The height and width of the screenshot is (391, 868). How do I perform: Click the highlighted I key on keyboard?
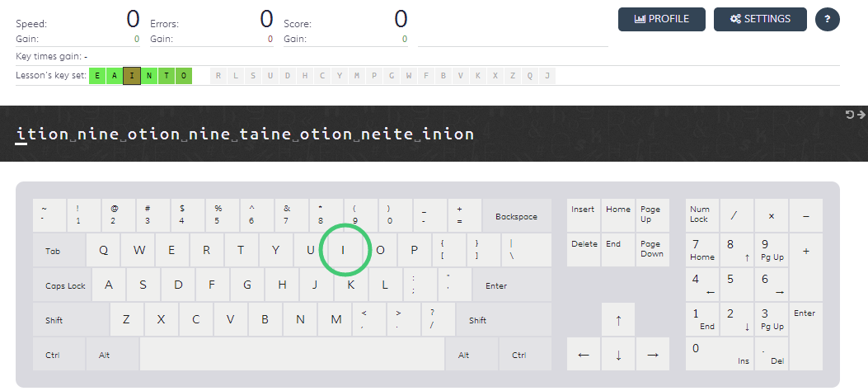[x=345, y=250]
